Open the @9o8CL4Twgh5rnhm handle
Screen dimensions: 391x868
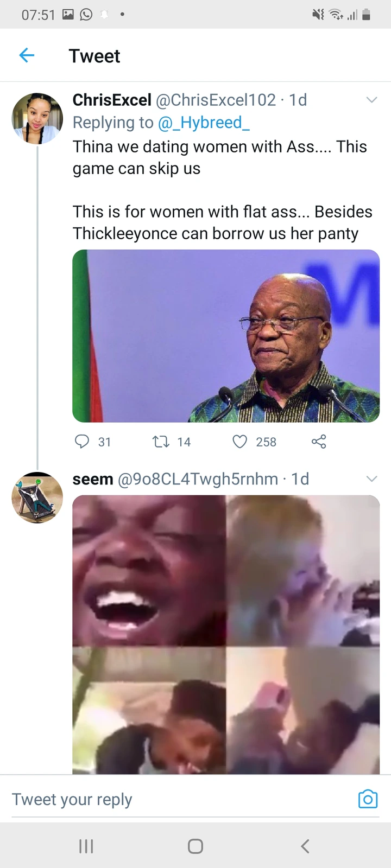(x=198, y=479)
